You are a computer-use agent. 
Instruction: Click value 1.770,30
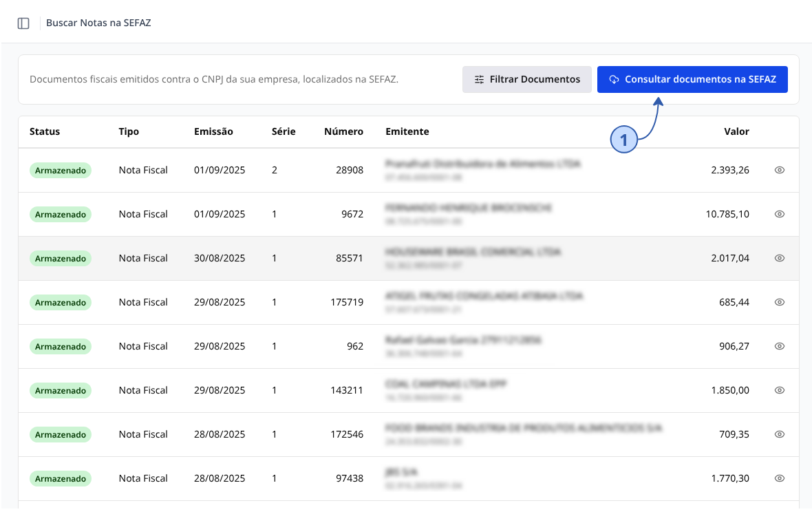point(730,478)
